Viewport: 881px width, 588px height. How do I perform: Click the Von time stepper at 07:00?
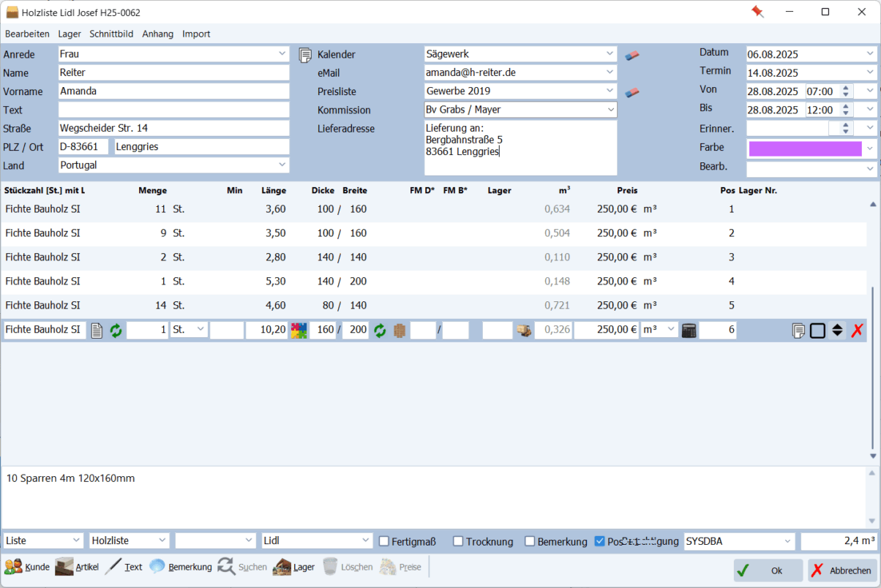pos(846,91)
